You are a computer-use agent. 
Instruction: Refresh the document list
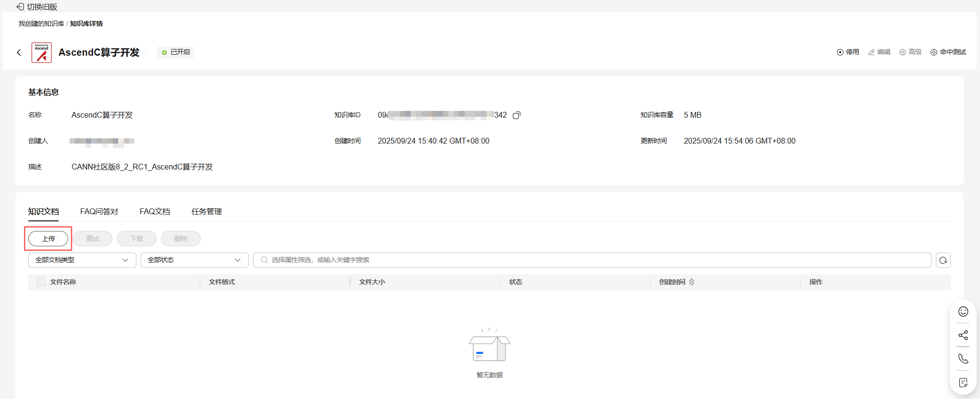pyautogui.click(x=943, y=260)
